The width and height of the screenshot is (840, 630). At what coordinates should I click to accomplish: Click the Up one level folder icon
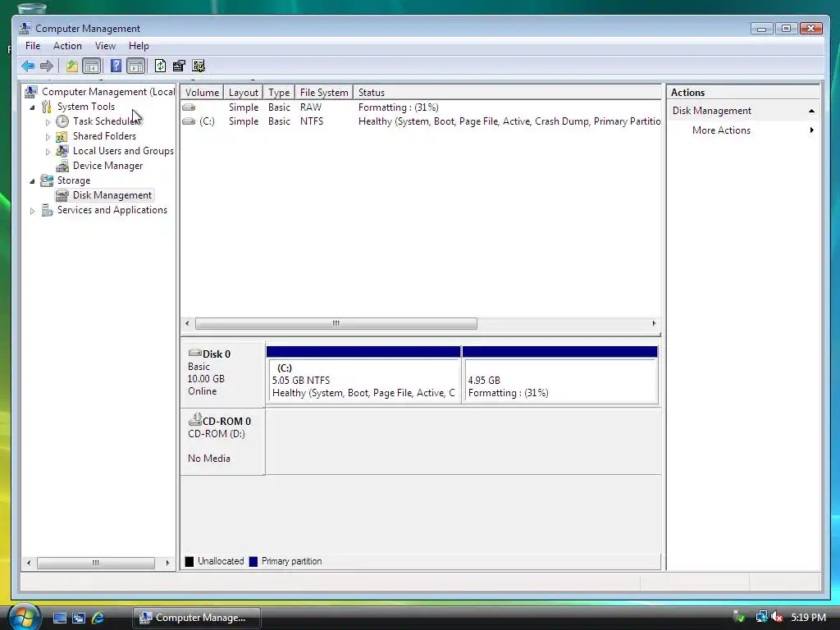[x=72, y=66]
